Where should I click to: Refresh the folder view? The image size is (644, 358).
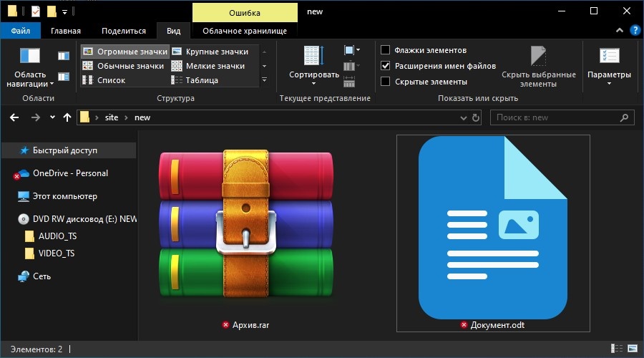pyautogui.click(x=476, y=118)
